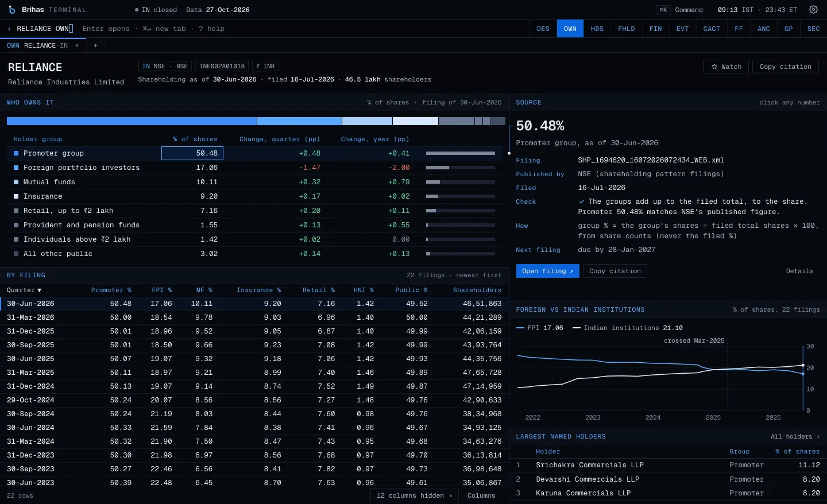Add a new tab with plus icon
The image size is (827, 504).
tap(95, 45)
